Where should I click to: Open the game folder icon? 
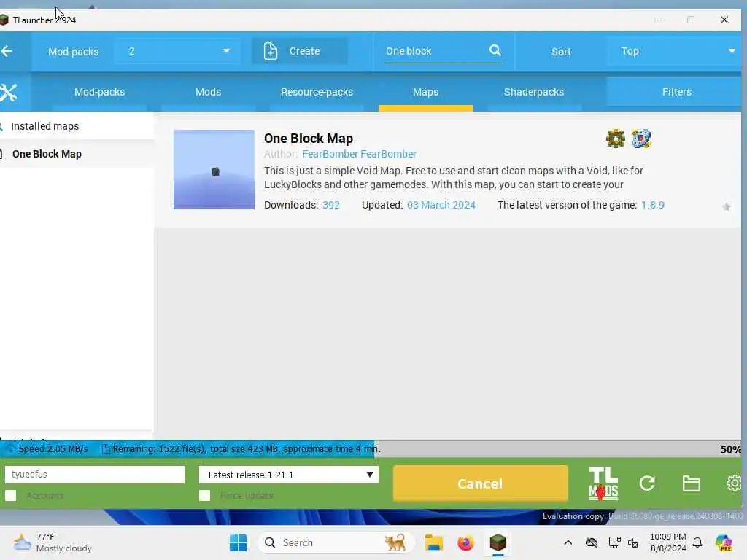[x=691, y=483]
